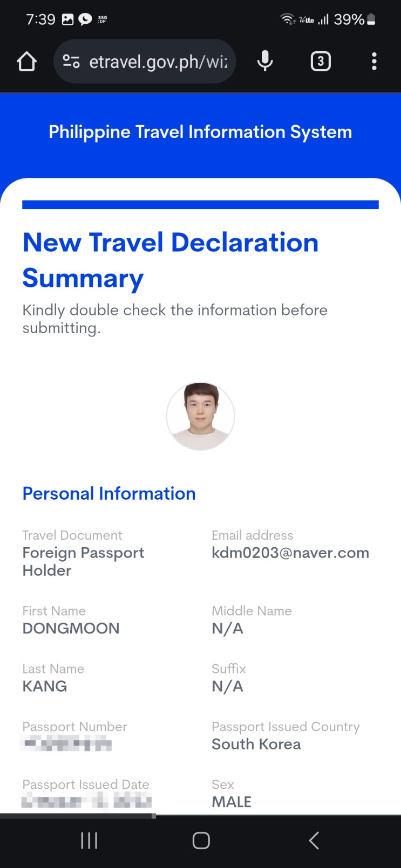
Task: Tap the blue progress bar above the title
Action: click(200, 204)
